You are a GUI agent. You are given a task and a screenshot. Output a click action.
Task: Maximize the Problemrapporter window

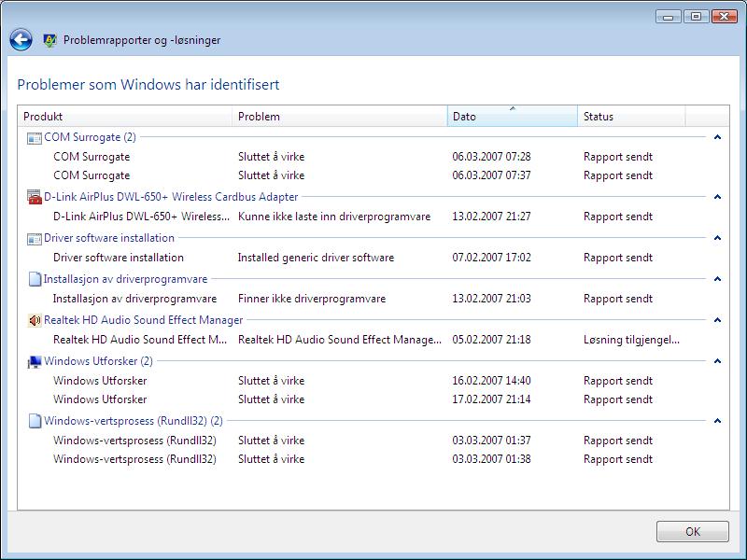pos(696,17)
